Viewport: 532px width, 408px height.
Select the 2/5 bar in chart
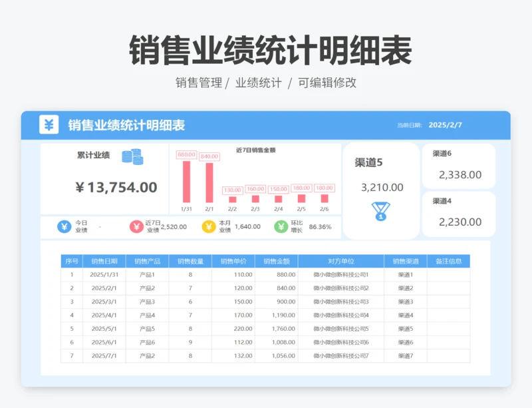pyautogui.click(x=301, y=199)
